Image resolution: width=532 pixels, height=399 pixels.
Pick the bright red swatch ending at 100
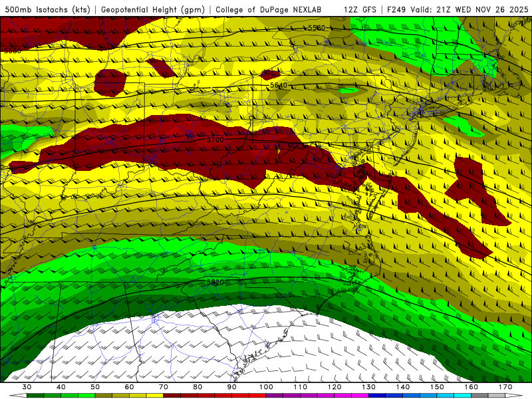tap(257, 395)
